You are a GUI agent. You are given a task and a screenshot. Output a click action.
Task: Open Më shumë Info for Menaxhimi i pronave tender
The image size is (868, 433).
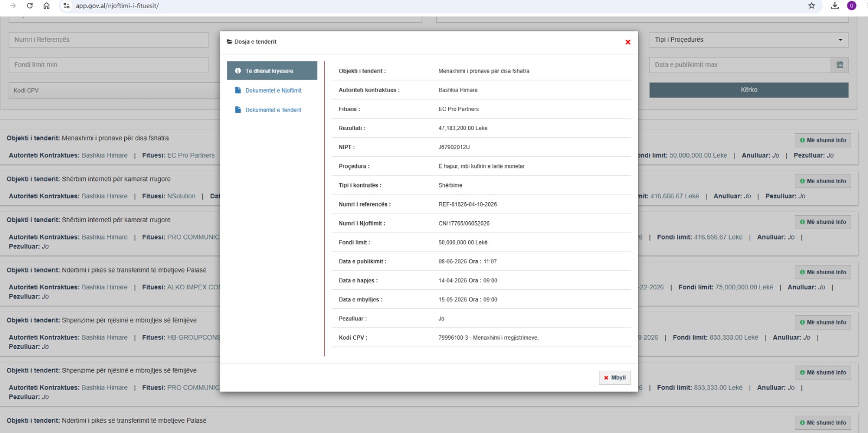click(x=822, y=140)
